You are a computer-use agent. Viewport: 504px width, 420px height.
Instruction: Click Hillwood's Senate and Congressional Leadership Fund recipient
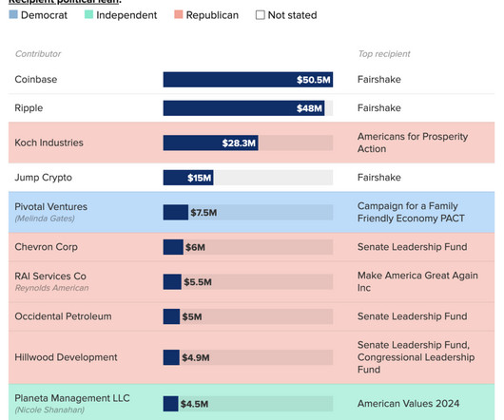pos(416,357)
